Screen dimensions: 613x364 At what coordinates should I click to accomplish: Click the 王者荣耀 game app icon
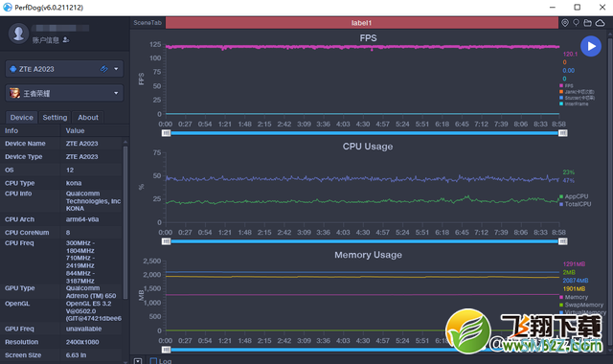click(15, 93)
